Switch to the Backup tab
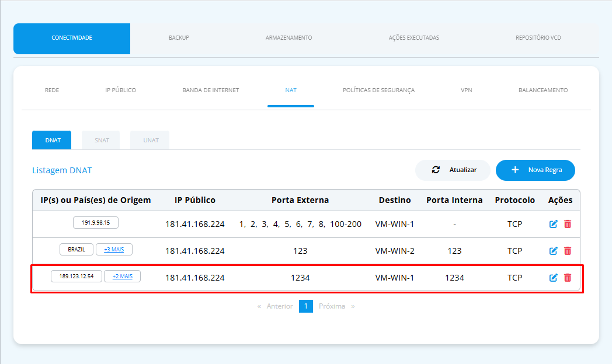 [179, 38]
